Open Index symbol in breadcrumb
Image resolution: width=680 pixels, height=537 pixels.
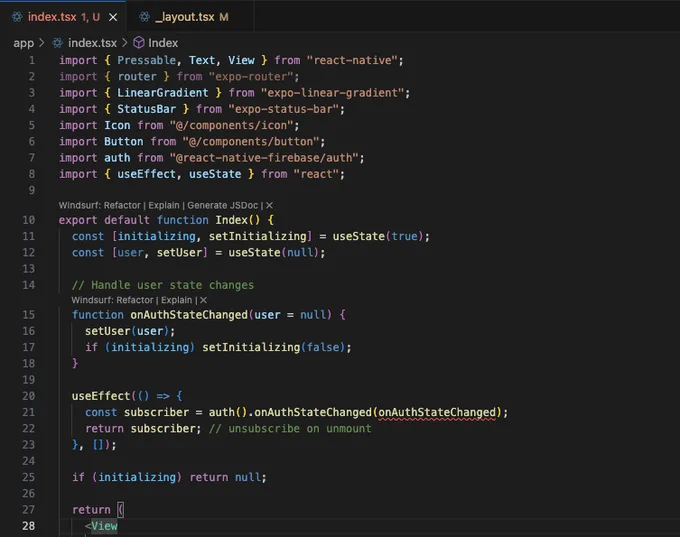163,43
